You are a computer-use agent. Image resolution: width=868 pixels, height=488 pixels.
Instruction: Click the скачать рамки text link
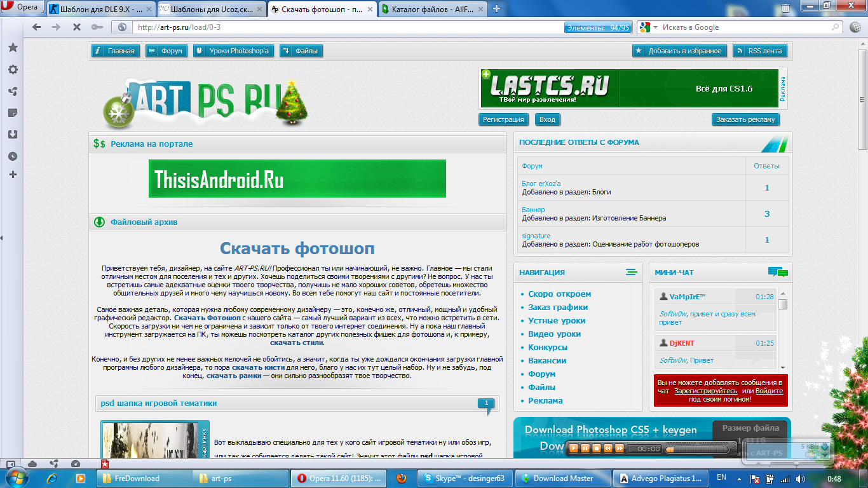[233, 376]
